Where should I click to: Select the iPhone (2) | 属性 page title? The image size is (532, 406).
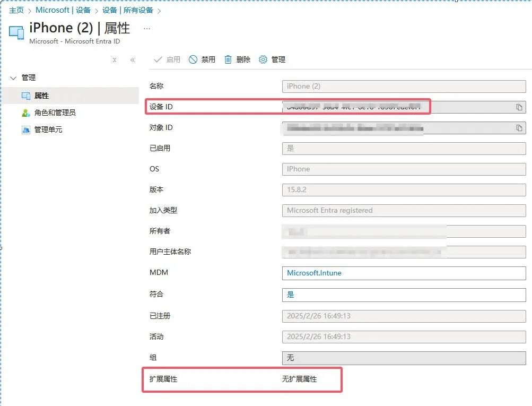[x=80, y=28]
